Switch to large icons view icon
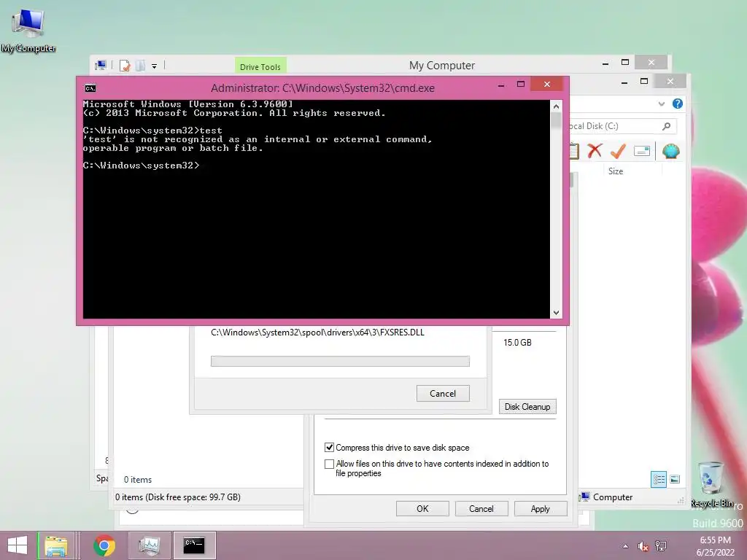The height and width of the screenshot is (560, 747). [675, 479]
